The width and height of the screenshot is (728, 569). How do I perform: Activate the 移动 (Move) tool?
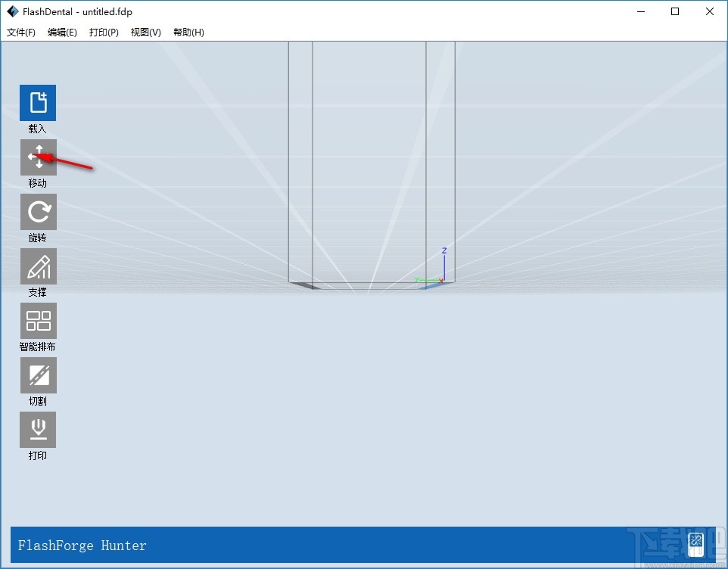coord(38,157)
